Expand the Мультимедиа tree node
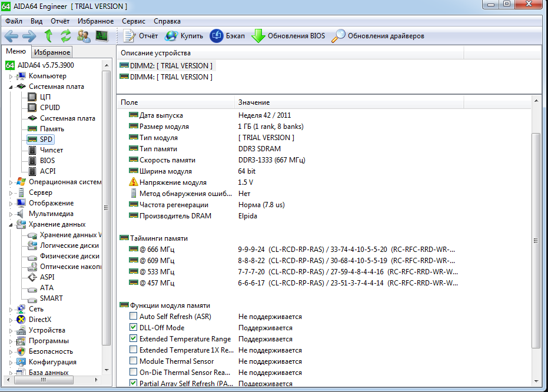 pos(11,214)
